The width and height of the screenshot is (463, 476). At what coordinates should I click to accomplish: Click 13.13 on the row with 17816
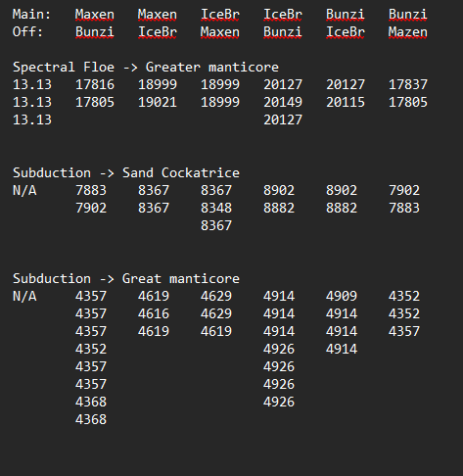32,85
